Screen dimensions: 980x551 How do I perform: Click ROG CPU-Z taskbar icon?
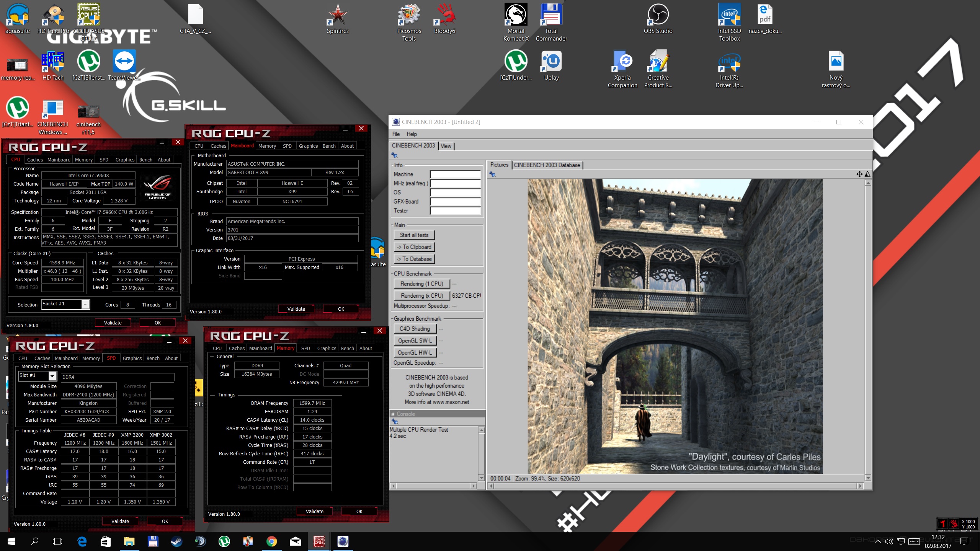pos(319,541)
